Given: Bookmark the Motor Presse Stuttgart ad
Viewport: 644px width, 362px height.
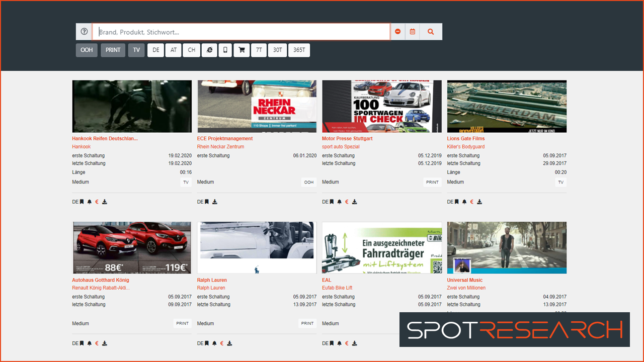Looking at the screenshot, I should point(332,202).
